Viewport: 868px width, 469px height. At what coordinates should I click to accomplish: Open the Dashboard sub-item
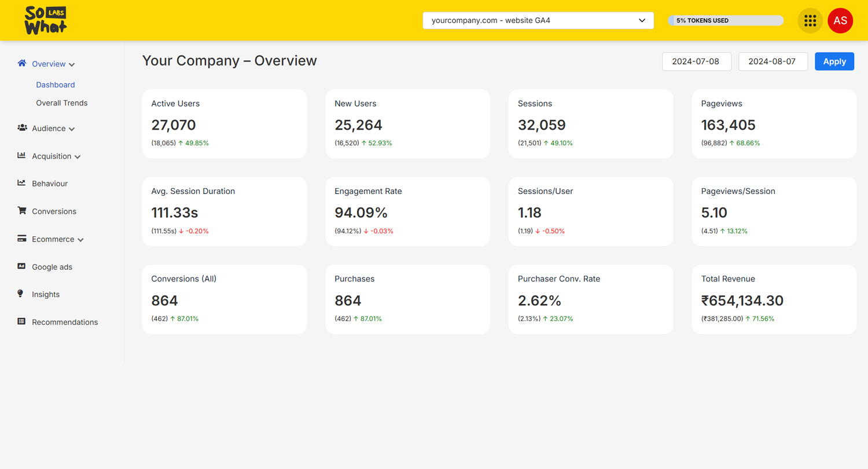click(x=56, y=85)
